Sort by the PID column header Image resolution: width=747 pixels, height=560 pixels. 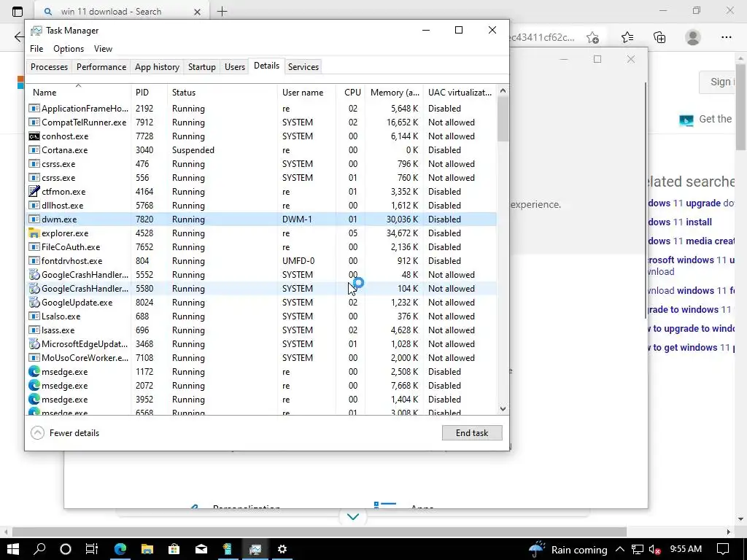(149, 93)
